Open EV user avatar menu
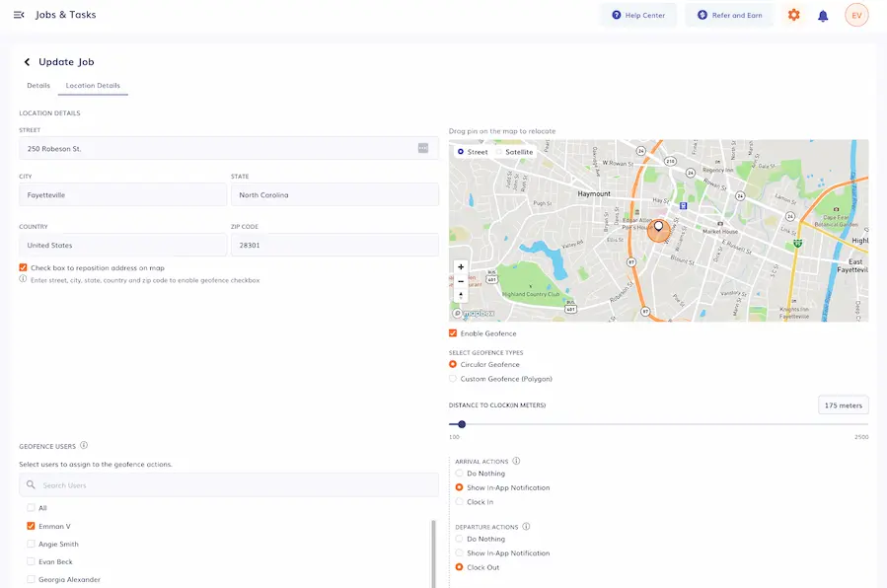Viewport: 887px width, 588px height. tap(856, 15)
